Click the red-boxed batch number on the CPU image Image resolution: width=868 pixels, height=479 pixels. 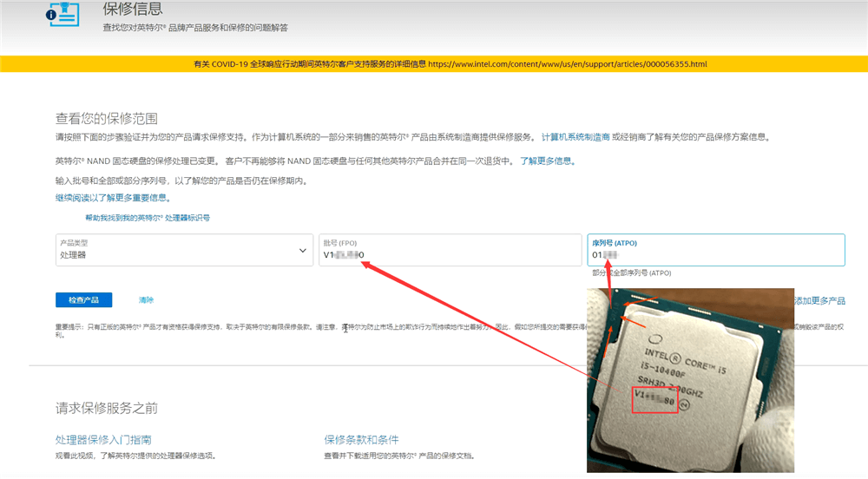(654, 400)
